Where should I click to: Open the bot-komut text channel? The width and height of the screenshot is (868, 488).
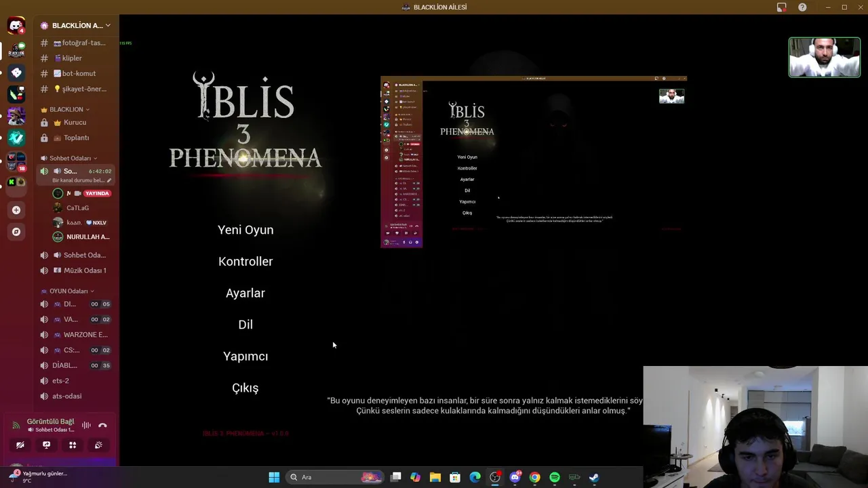point(76,73)
